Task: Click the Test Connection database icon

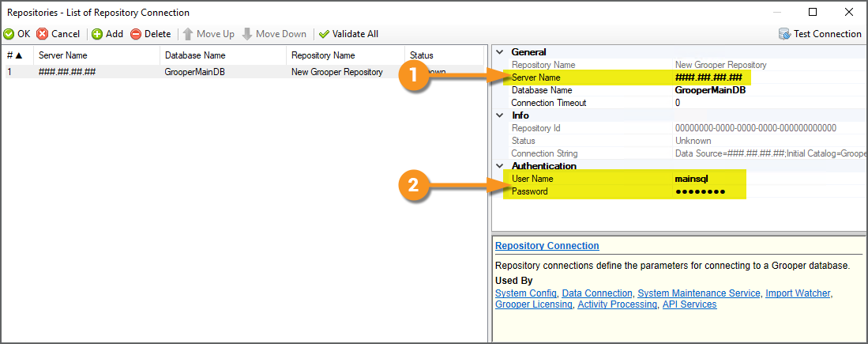Action: coord(784,34)
